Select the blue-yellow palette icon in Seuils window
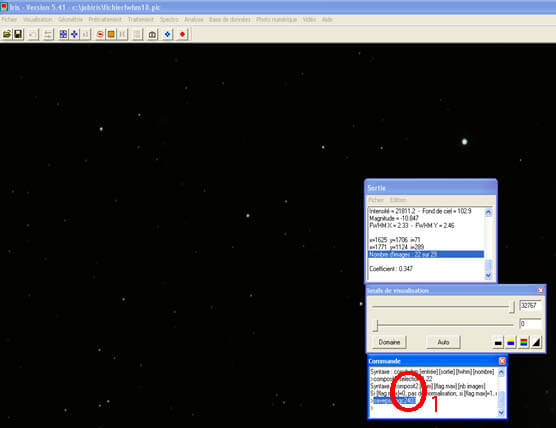The image size is (556, 428). click(x=511, y=343)
